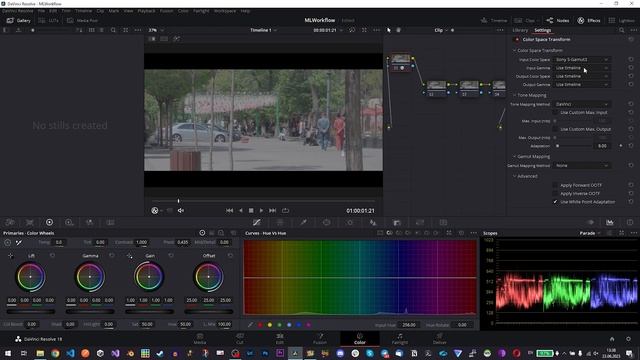Play the clip forward
This screenshot has height=360, width=640.
click(x=262, y=211)
